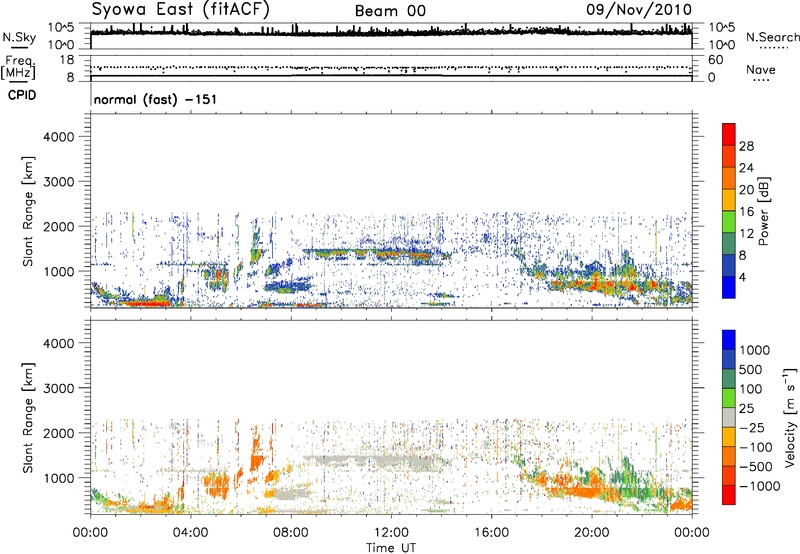Click the '12:00' time tick label

(x=391, y=533)
